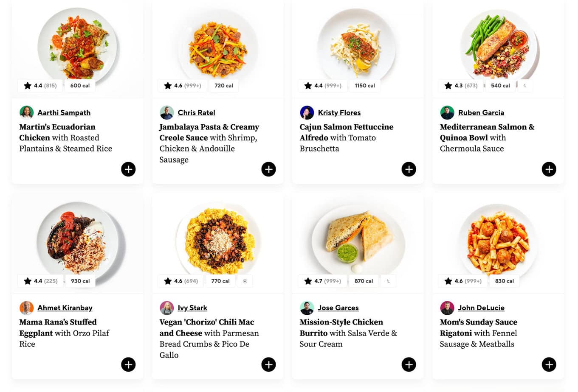Tap plus icon on Vegan 'Chorizo' Chili Mac
Screen dimensions: 578x392
pyautogui.click(x=268, y=364)
